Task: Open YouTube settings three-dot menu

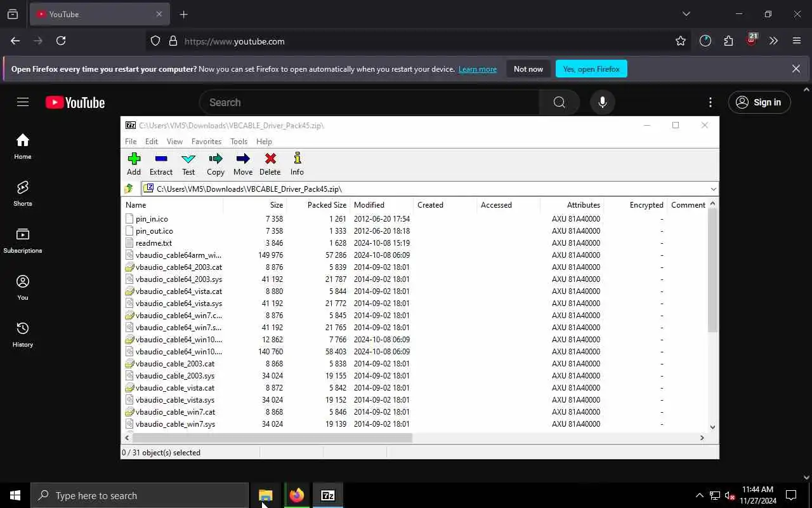Action: point(710,102)
